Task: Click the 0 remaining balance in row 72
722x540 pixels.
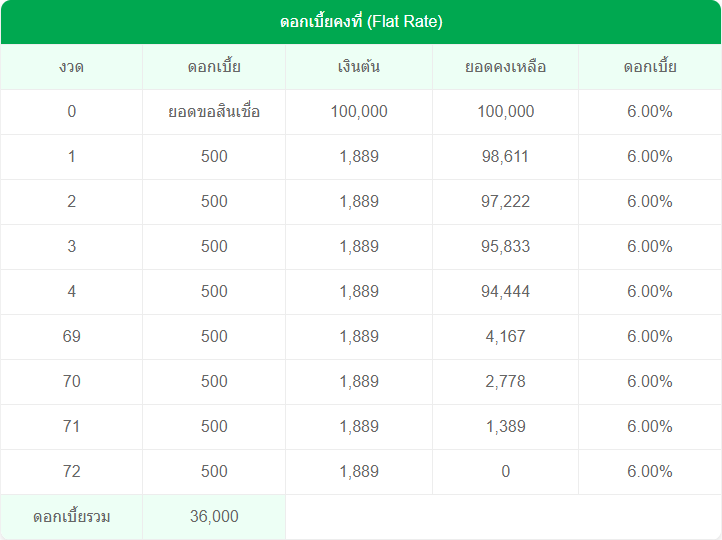Action: (x=505, y=472)
